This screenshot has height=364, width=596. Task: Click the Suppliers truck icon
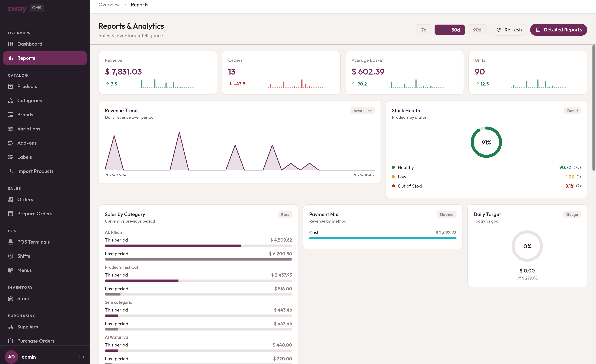tap(11, 327)
